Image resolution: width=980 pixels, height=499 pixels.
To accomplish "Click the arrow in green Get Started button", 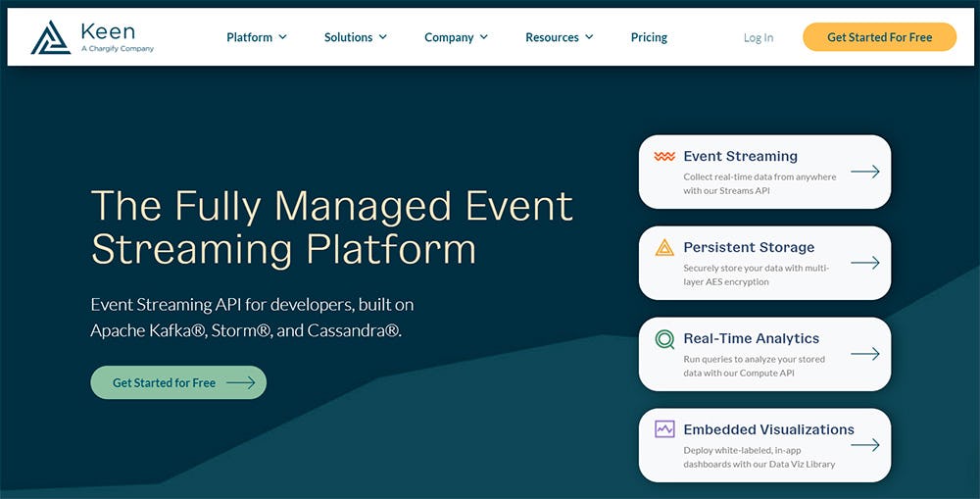I will (x=241, y=382).
